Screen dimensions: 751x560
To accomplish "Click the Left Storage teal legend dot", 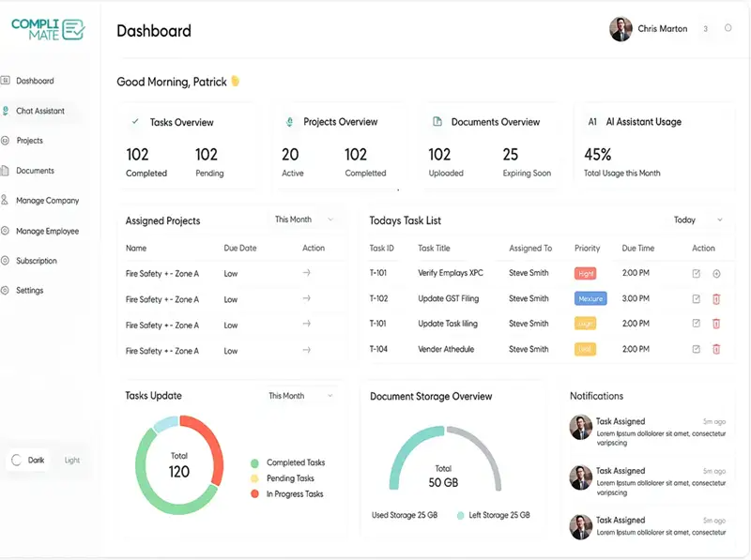I will (x=460, y=516).
